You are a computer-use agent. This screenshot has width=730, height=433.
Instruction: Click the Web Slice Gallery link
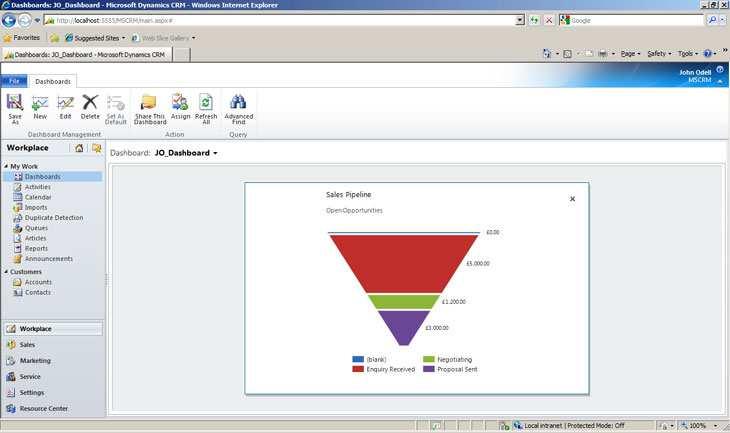point(163,38)
